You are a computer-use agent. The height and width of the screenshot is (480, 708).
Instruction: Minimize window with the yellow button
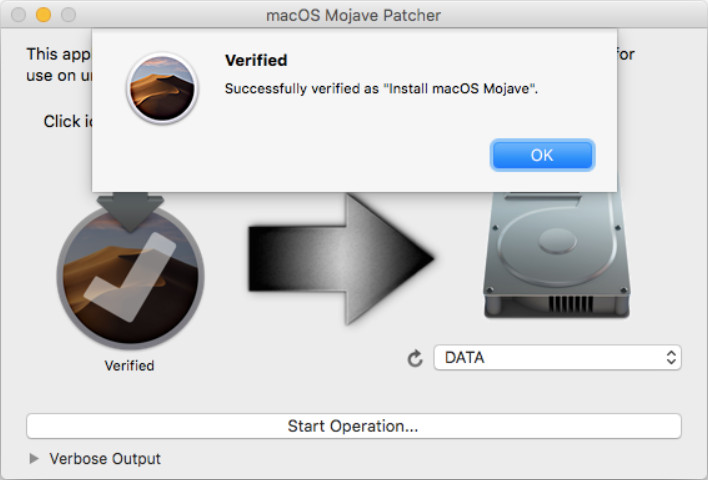point(43,15)
